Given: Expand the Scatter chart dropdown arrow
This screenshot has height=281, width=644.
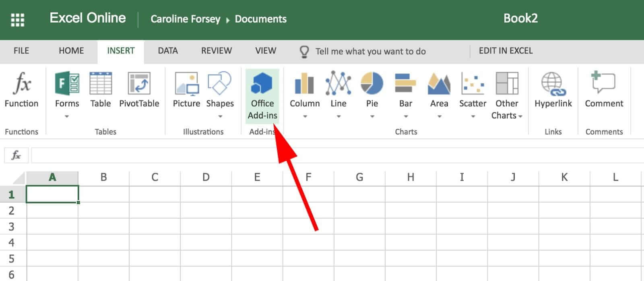Looking at the screenshot, I should click(473, 116).
